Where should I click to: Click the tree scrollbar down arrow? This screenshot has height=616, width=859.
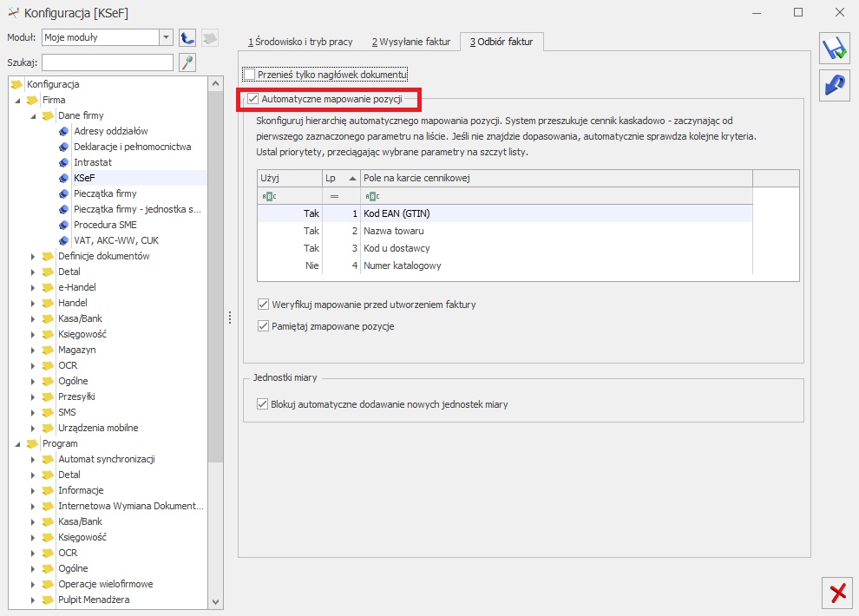(215, 602)
